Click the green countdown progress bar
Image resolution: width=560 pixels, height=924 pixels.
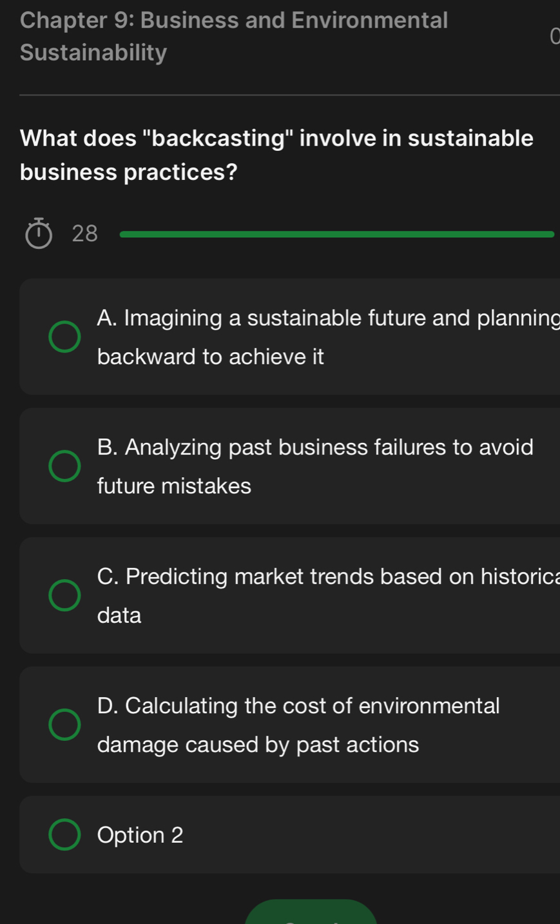click(x=336, y=234)
